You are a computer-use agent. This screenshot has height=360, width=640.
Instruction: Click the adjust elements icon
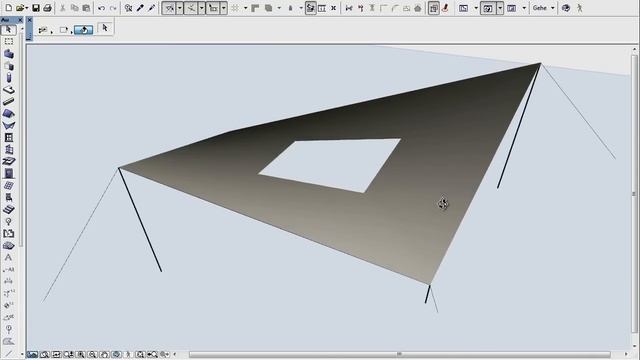(x=360, y=8)
